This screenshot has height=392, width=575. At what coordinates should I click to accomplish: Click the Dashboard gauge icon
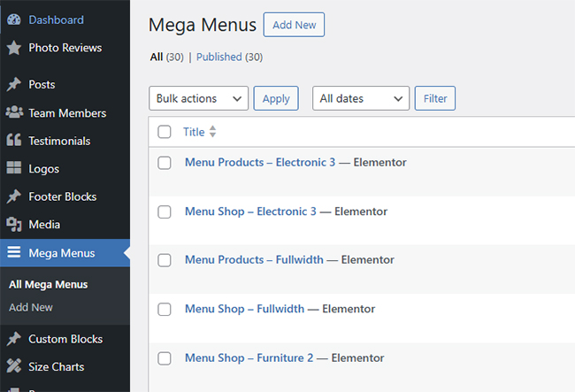[x=14, y=19]
